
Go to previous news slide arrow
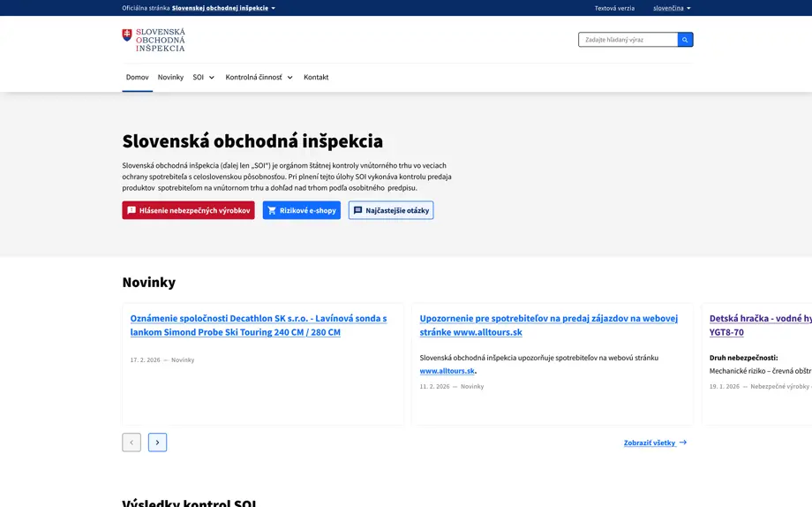click(x=132, y=443)
